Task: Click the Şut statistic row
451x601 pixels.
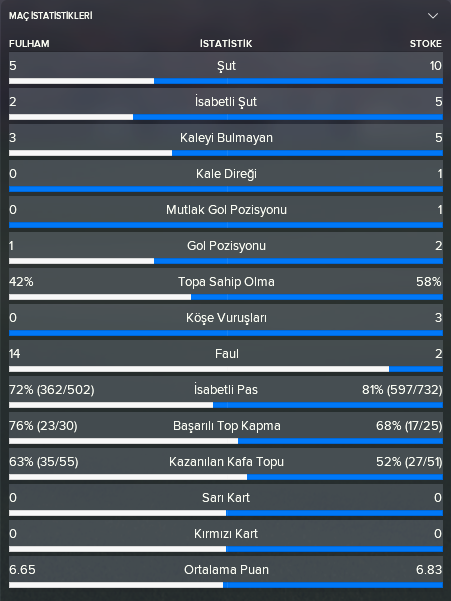Action: [226, 68]
